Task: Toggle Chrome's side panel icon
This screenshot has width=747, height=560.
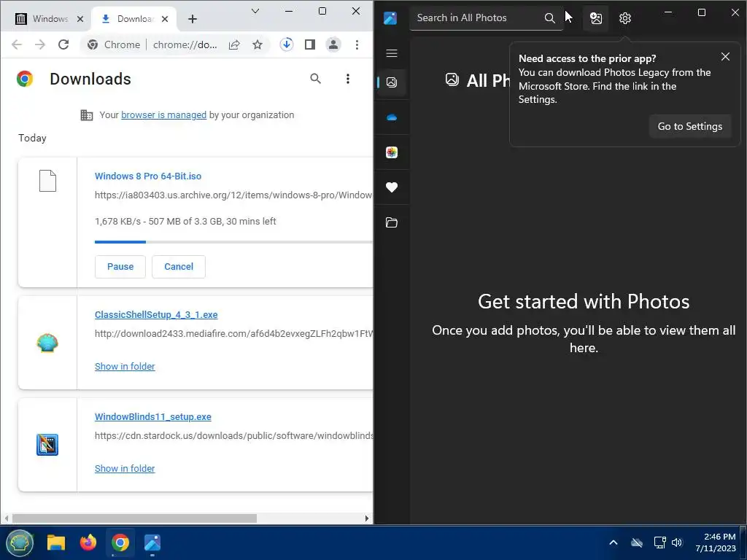Action: tap(309, 44)
